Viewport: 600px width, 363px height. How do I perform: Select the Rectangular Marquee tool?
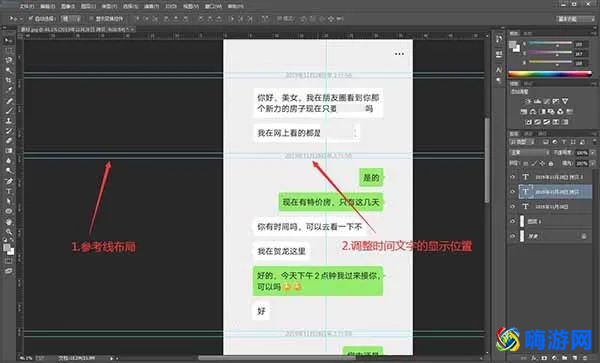(x=8, y=50)
